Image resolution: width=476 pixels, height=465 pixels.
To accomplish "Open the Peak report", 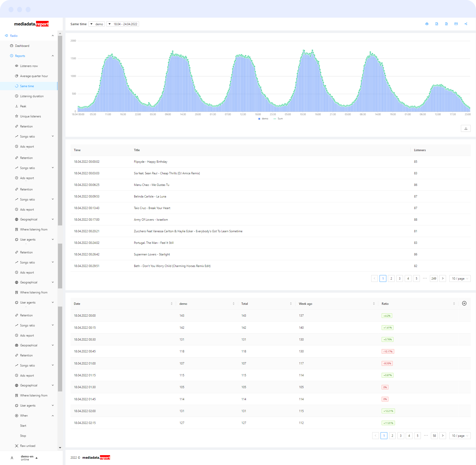I will [23, 106].
